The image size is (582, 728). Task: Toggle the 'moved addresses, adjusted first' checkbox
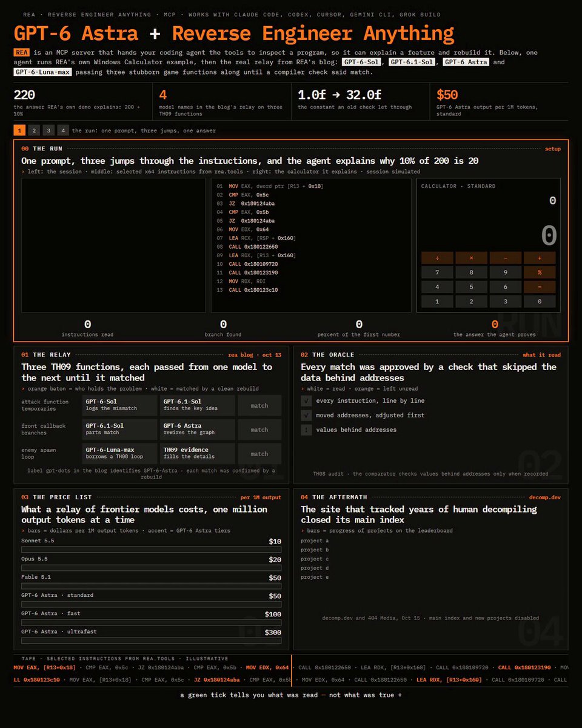(x=306, y=416)
